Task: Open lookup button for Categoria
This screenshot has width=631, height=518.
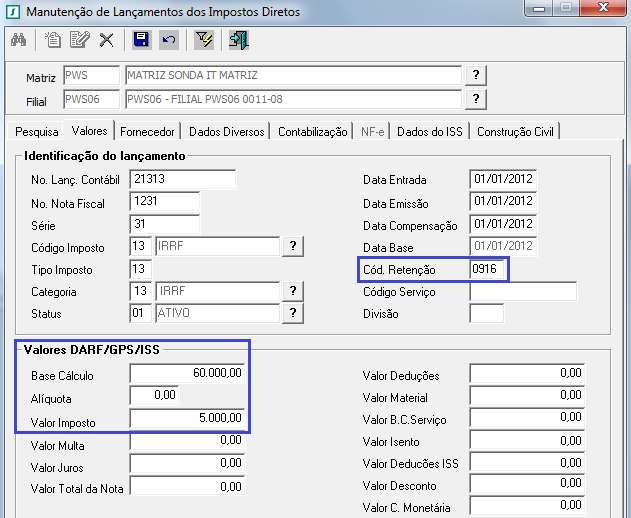Action: (x=293, y=291)
